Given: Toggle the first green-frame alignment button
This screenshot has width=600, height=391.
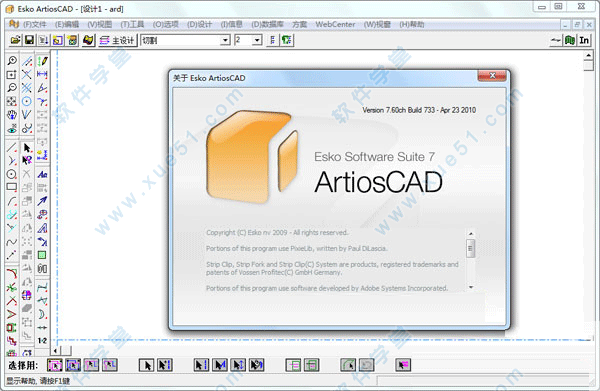Looking at the screenshot, I should click(293, 365).
